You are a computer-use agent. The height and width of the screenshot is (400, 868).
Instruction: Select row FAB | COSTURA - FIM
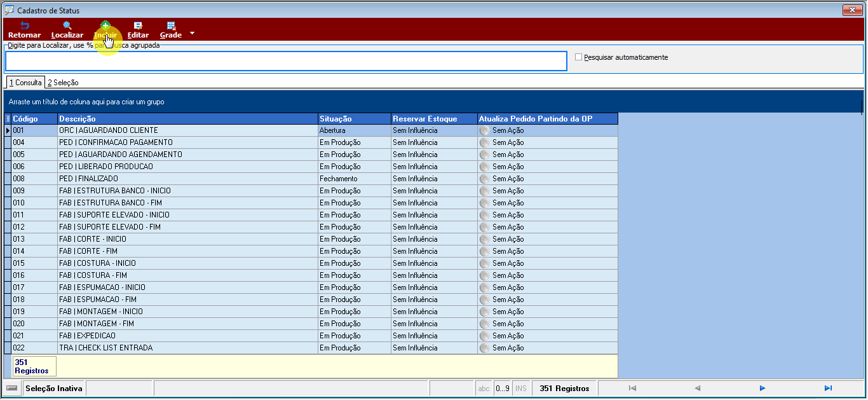pos(311,275)
